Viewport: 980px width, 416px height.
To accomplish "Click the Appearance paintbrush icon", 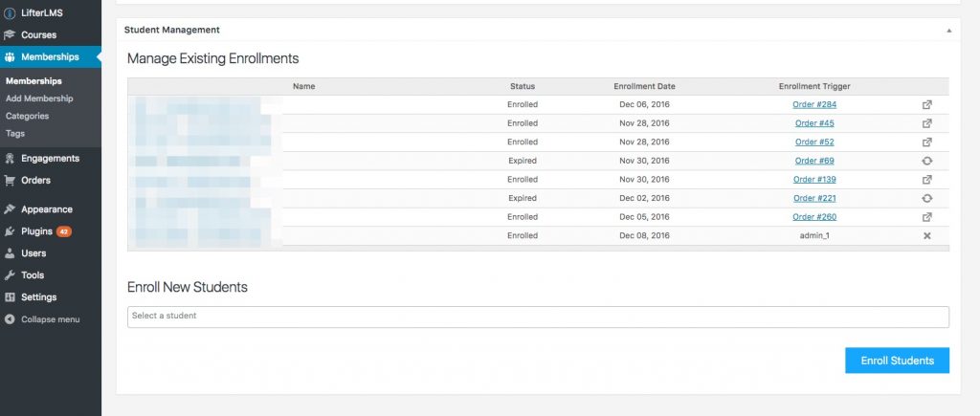I will pyautogui.click(x=10, y=209).
